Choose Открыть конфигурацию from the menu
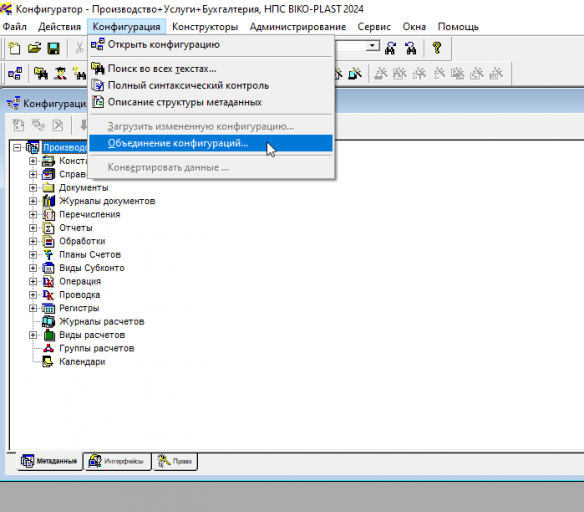Viewport: 584px width, 512px height. coord(211,45)
